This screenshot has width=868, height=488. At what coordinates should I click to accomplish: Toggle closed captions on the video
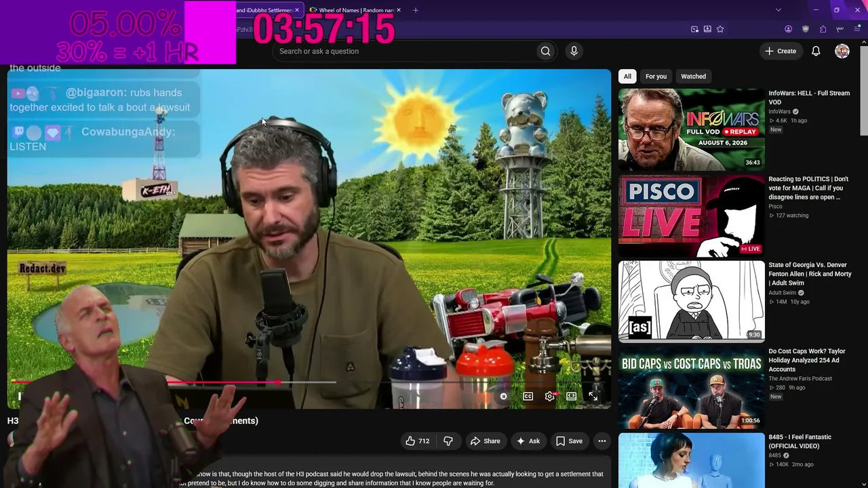528,396
